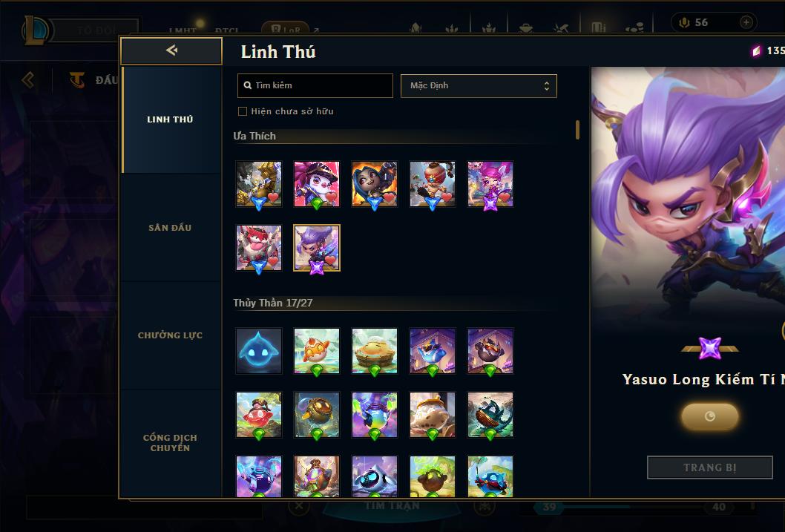Viewport: 785px width, 532px height.
Task: Select the Jinx favorite little legend
Action: pyautogui.click(x=375, y=184)
